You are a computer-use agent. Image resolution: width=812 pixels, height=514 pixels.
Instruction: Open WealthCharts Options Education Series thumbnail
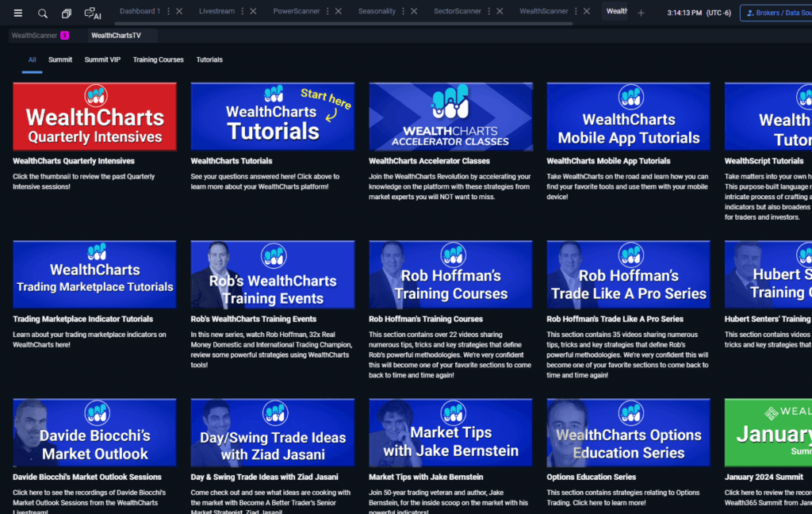click(x=629, y=432)
